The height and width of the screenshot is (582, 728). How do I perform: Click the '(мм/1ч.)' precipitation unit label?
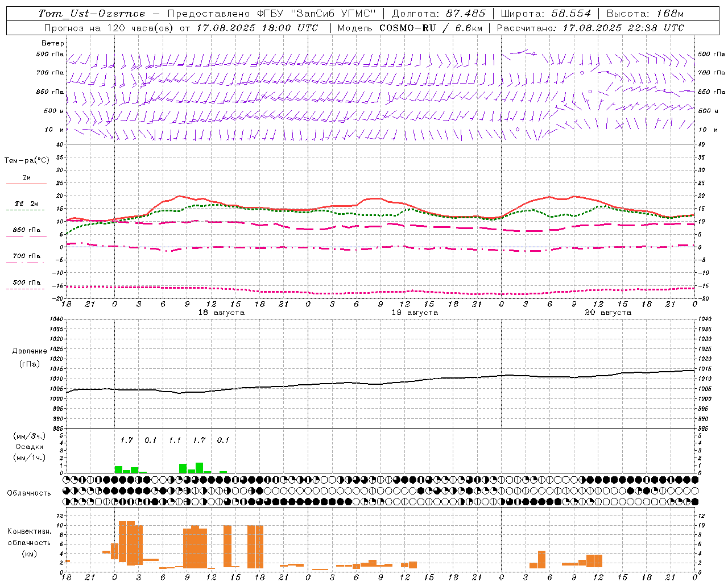[x=30, y=458]
